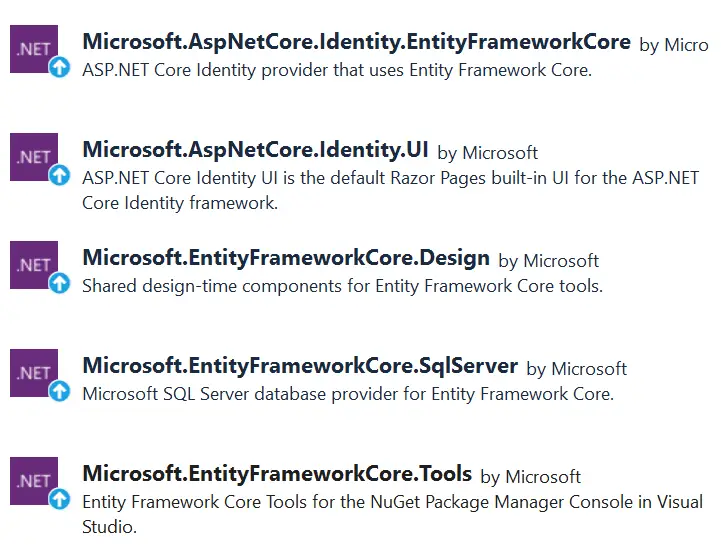Click the .NET icon for Microsoft.EntityFrameworkCore.SqlServer
The height and width of the screenshot is (545, 721).
tap(34, 373)
